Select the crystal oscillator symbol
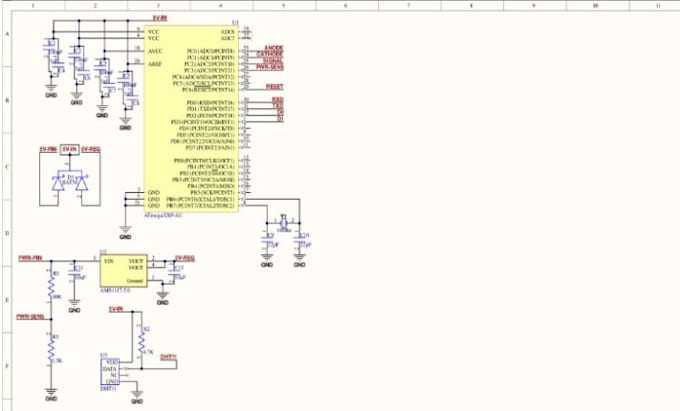The height and width of the screenshot is (411, 680). [284, 222]
